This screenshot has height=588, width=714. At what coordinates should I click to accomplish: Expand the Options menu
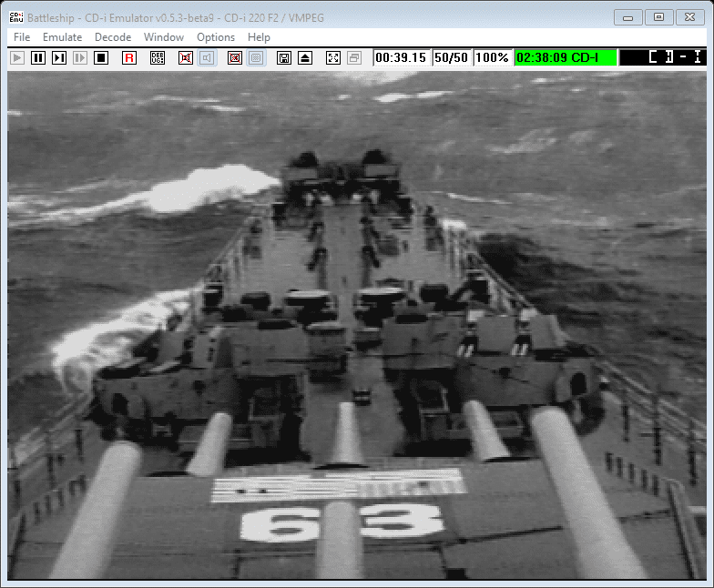click(x=216, y=37)
